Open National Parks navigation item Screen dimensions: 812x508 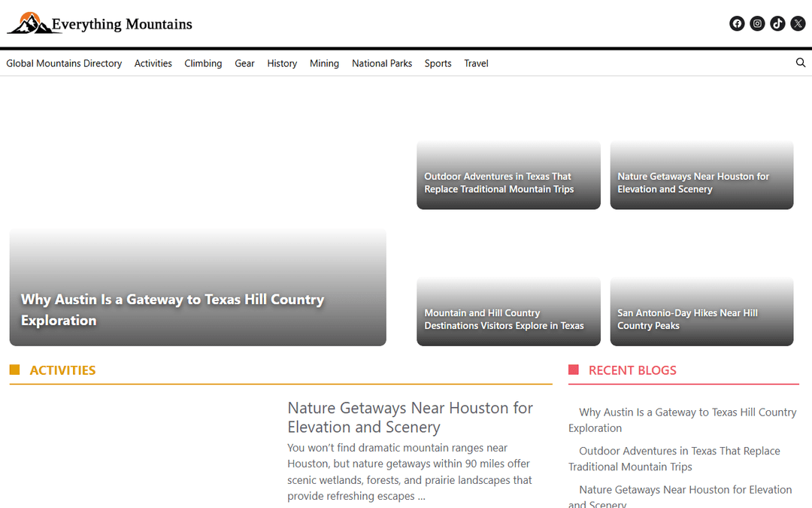(x=382, y=63)
